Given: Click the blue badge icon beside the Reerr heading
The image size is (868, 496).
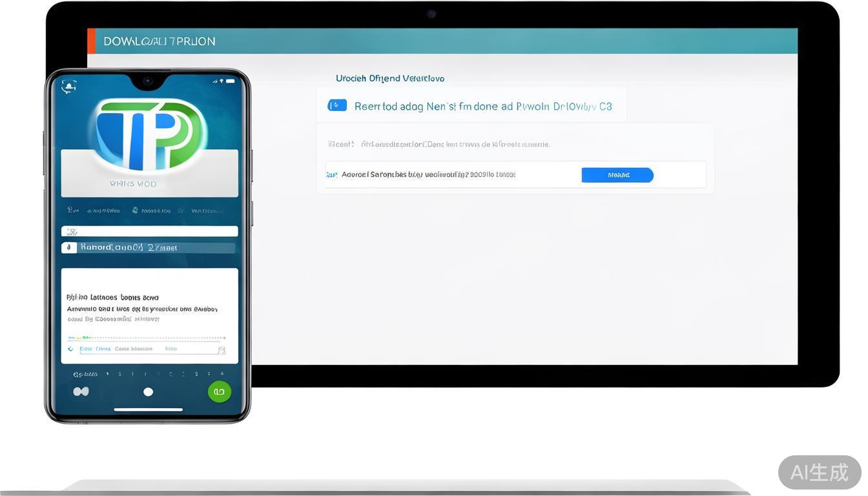Looking at the screenshot, I should [x=337, y=105].
